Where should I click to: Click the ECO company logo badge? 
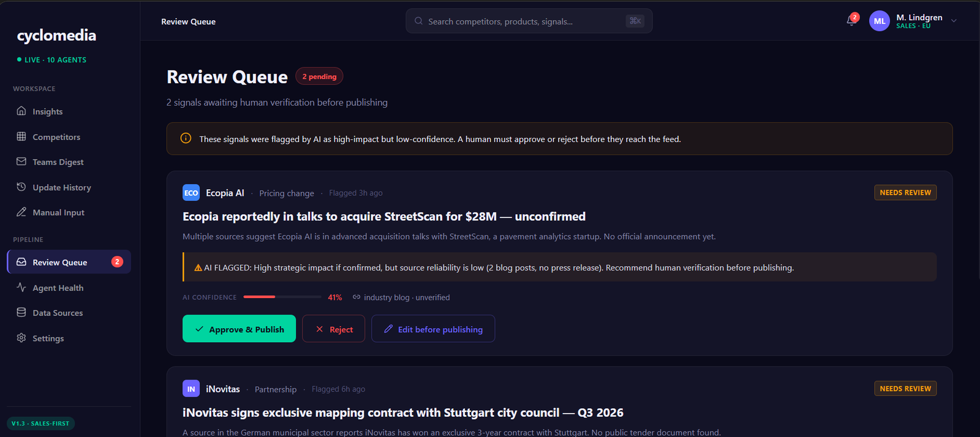point(191,193)
